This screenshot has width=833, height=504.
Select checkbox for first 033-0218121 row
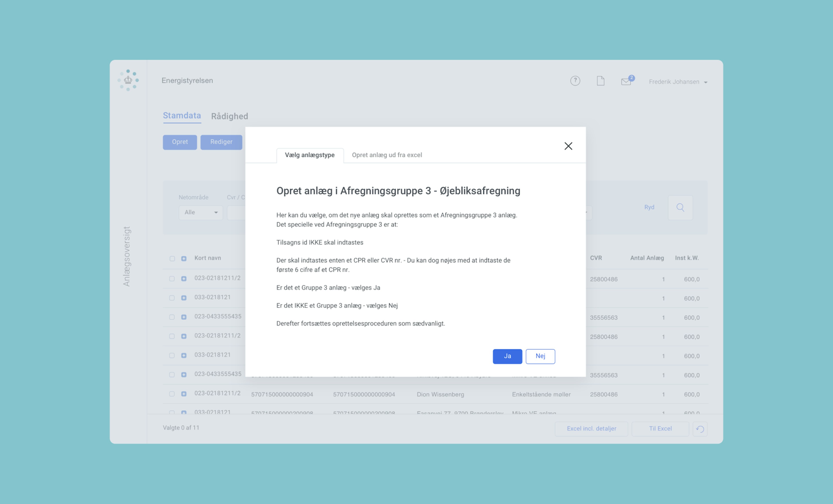(172, 298)
